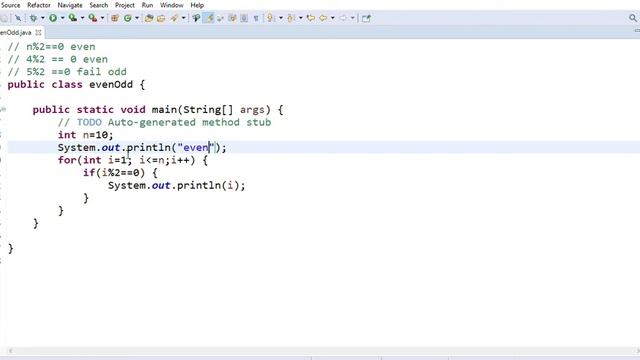Screen dimensions: 640x360
Task: Click comment '// 5%2 ==0 fail odd'
Action: [67, 72]
